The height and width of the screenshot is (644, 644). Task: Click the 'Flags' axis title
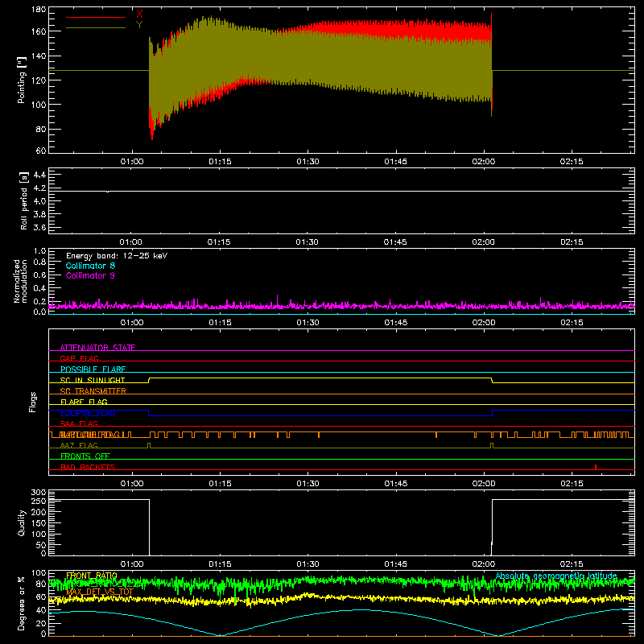coord(32,402)
